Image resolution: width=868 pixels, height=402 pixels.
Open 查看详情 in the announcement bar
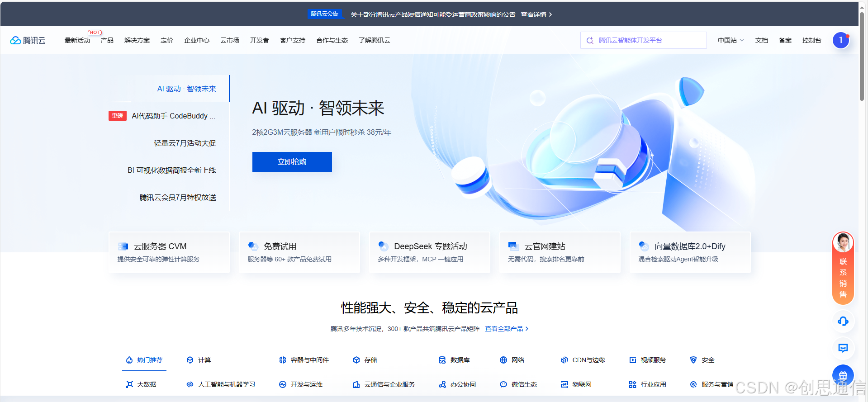click(x=536, y=14)
